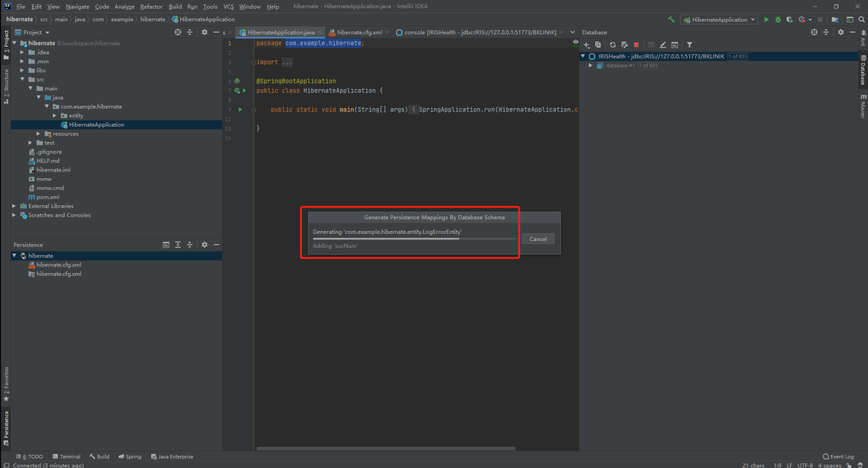
Task: Start debugging with the green bug icon
Action: (x=778, y=20)
